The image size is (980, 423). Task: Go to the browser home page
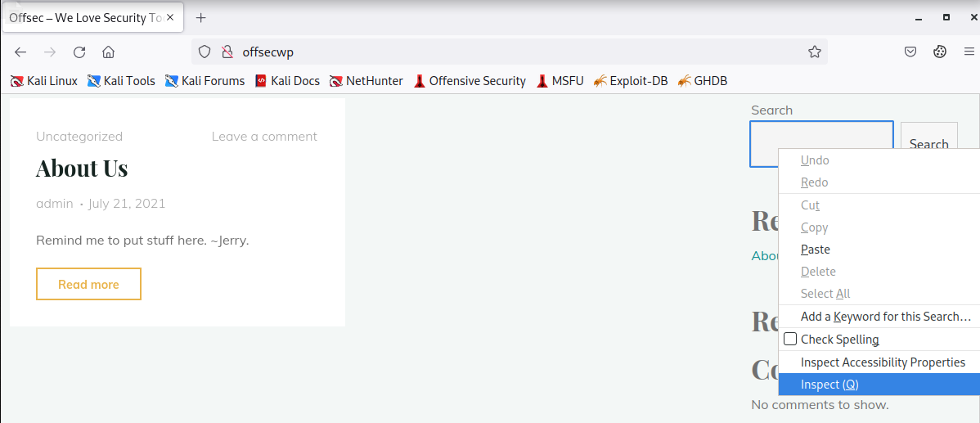click(x=108, y=52)
